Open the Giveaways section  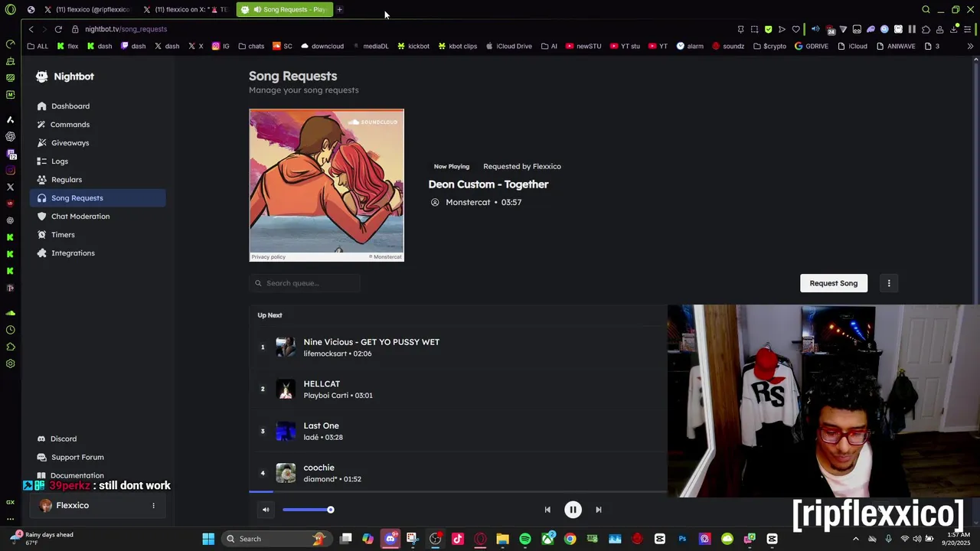97,143
